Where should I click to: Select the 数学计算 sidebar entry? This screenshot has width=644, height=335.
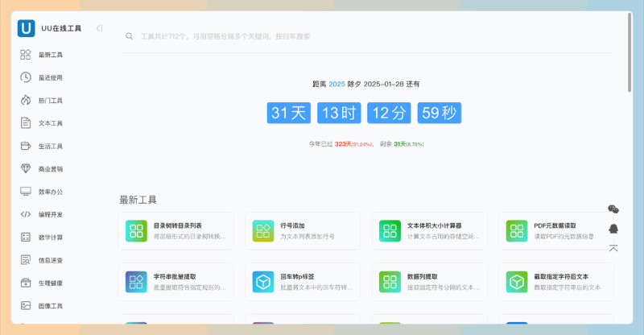pyautogui.click(x=51, y=238)
